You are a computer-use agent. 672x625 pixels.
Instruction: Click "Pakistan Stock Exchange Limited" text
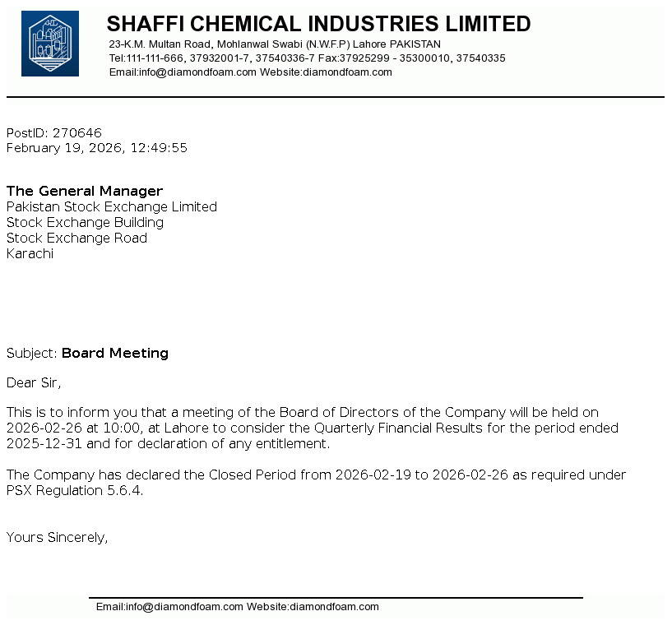point(112,206)
